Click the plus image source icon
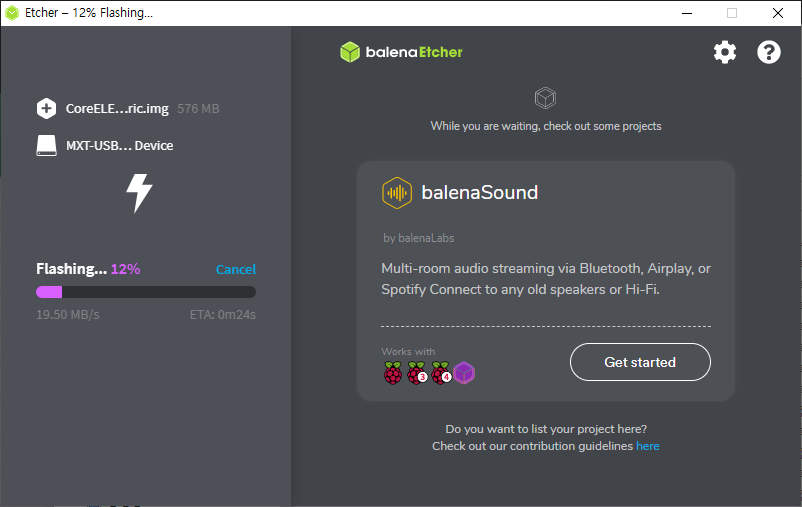The height and width of the screenshot is (507, 802). (47, 108)
